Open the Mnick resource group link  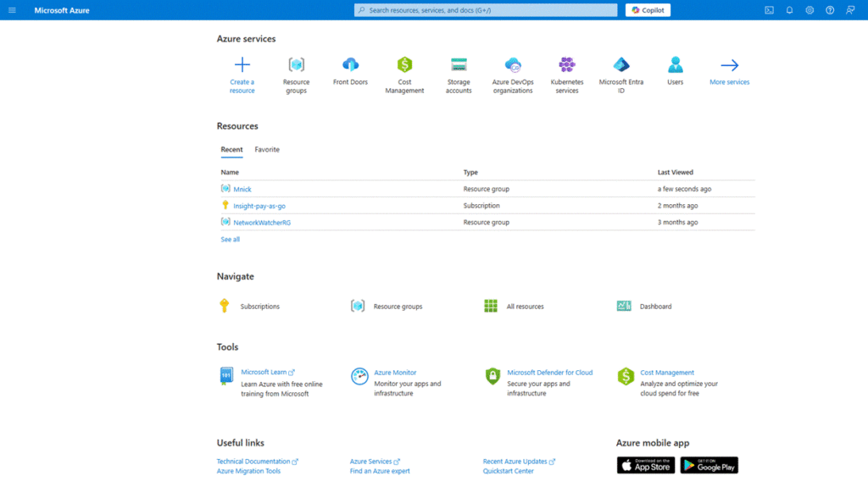242,189
